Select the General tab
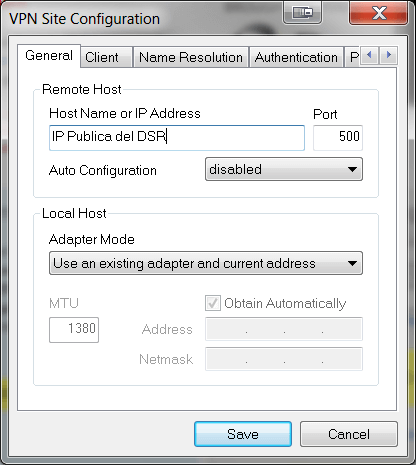This screenshot has width=416, height=465. pos(49,55)
